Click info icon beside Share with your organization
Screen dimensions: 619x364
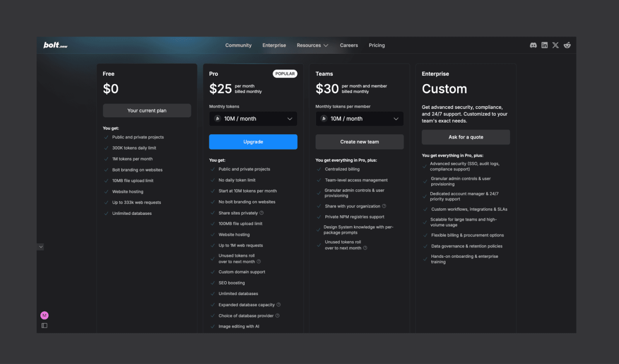point(384,206)
